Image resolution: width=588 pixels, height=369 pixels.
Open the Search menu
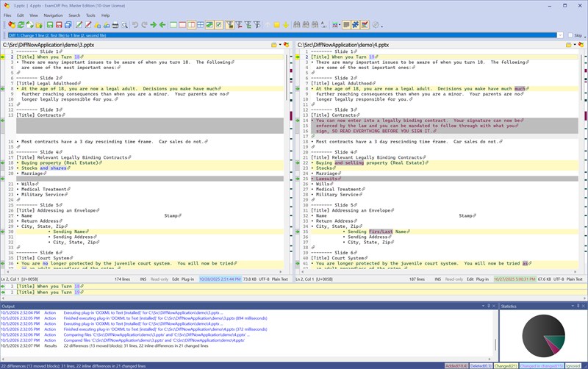point(74,15)
